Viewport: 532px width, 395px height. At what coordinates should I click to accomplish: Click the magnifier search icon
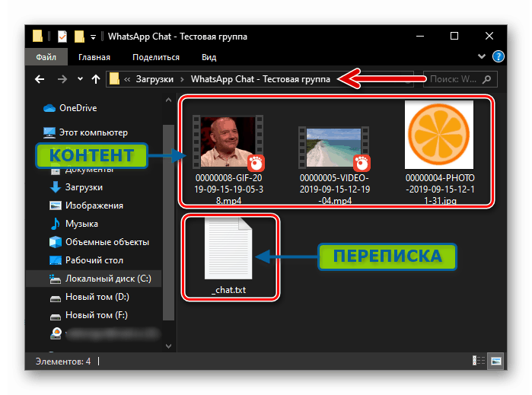coord(487,79)
